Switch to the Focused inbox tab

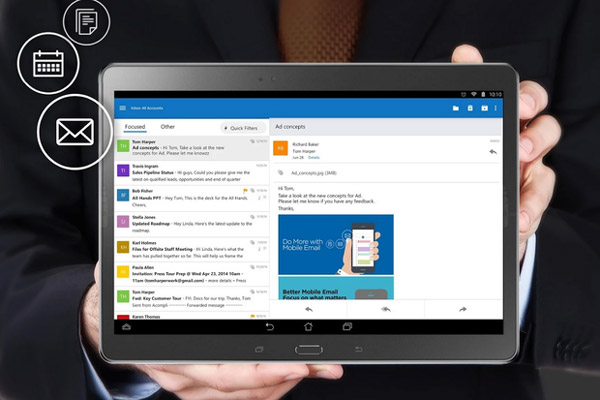pos(135,127)
